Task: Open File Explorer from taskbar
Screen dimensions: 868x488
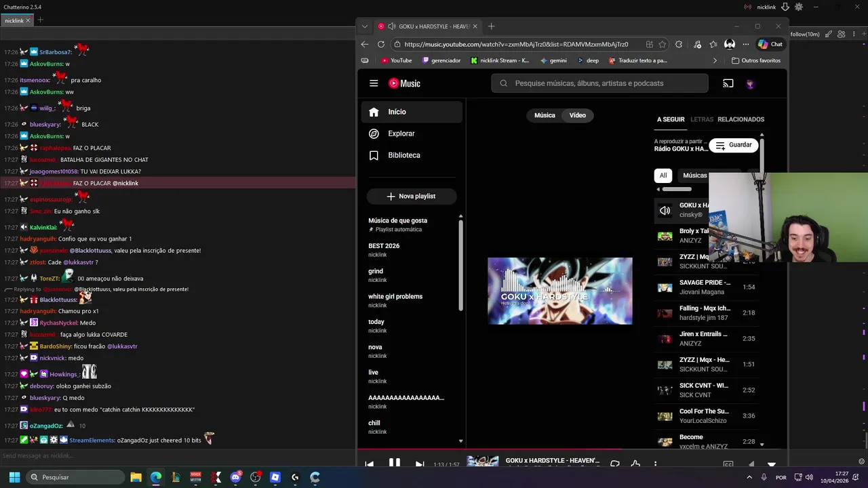Action: (x=136, y=477)
